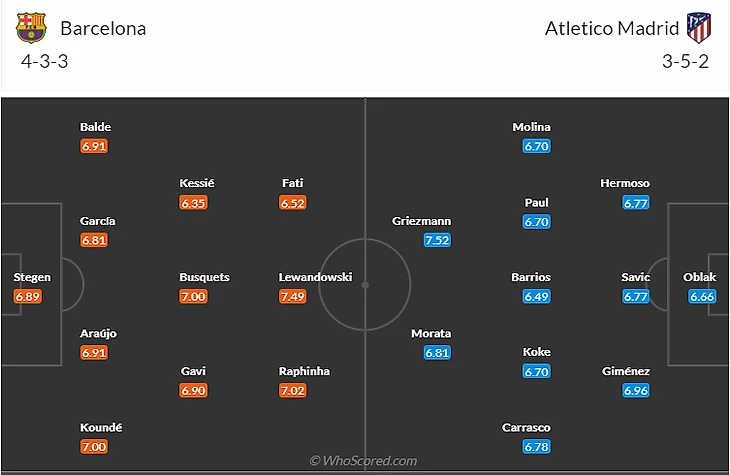Viewport: 730px width, 475px height.
Task: Click Barcelona's 4-3-3 formation label
Action: (x=44, y=60)
